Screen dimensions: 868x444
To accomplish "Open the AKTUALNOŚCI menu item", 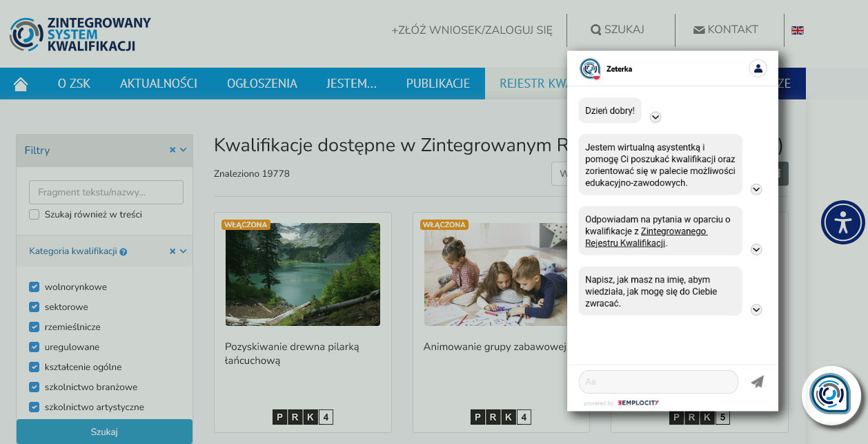I will point(159,84).
